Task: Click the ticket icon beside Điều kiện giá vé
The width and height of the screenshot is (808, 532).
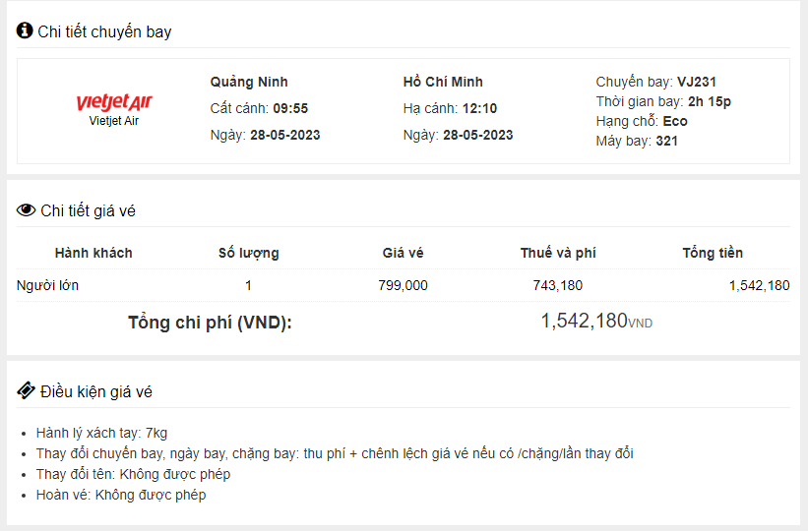Action: coord(26,390)
